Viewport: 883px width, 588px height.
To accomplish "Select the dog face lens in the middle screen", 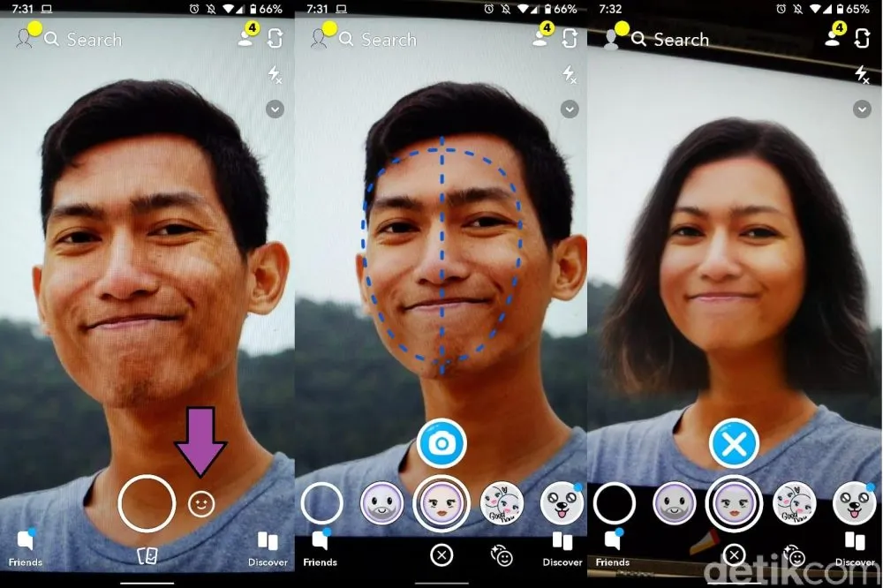I will pyautogui.click(x=561, y=503).
